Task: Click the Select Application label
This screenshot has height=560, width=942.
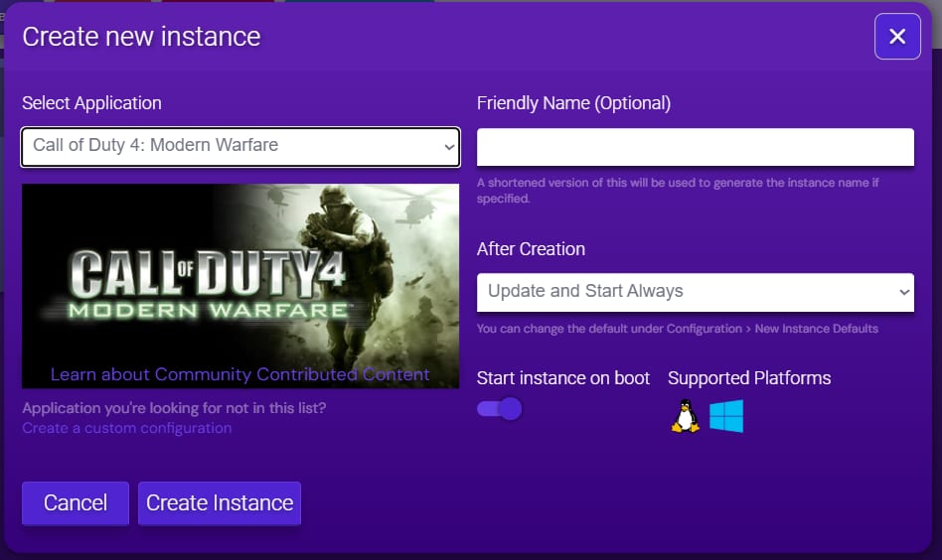Action: click(91, 103)
